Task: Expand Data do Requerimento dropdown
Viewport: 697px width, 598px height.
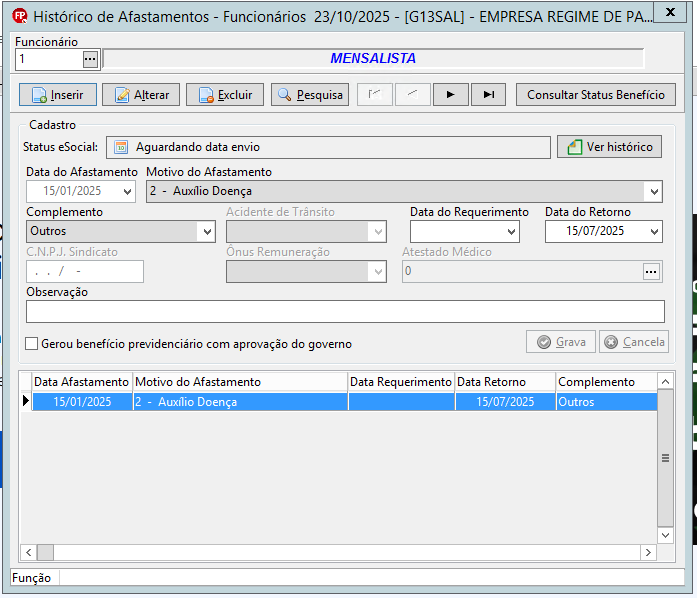Action: (x=511, y=232)
